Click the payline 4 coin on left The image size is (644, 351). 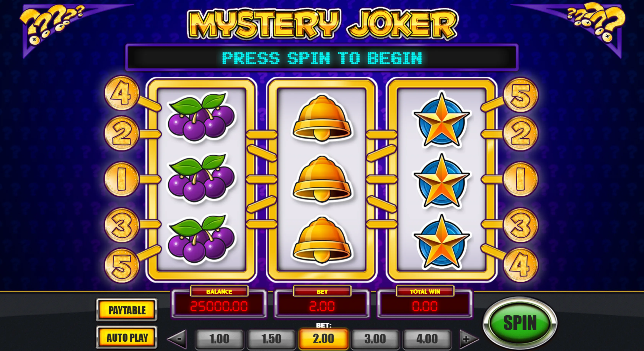pos(121,93)
